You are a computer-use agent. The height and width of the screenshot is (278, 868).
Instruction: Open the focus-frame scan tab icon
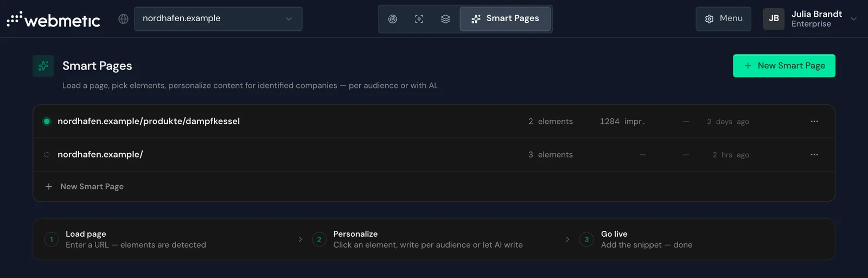coord(419,19)
